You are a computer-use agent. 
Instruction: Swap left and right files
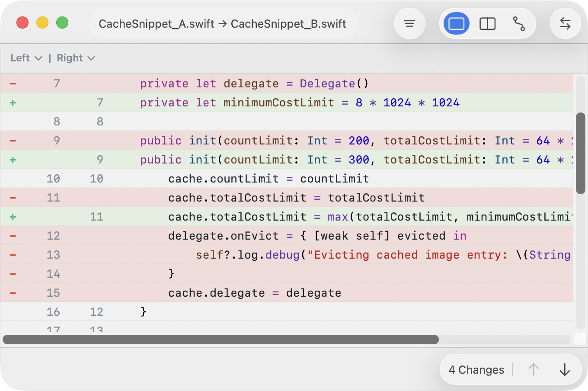565,23
